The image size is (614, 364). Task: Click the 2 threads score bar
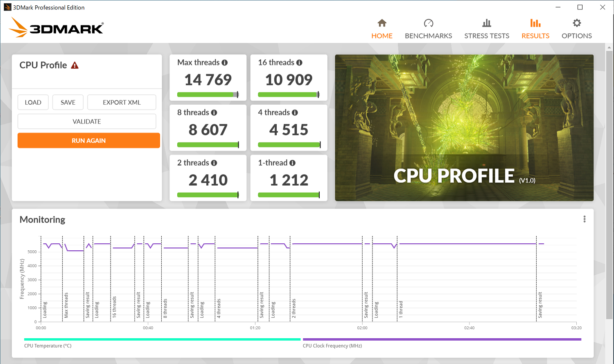pos(208,195)
